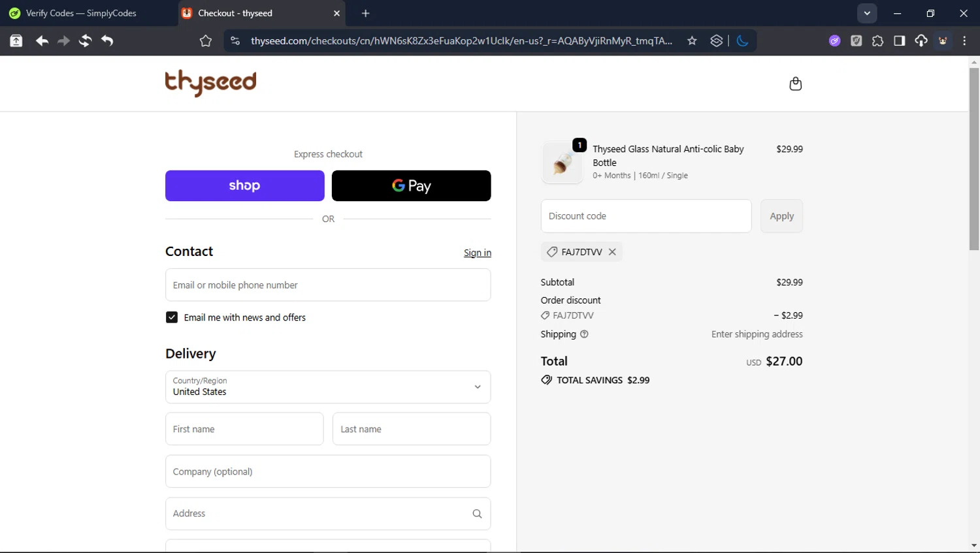Toggle dark mode moon icon

[742, 40]
